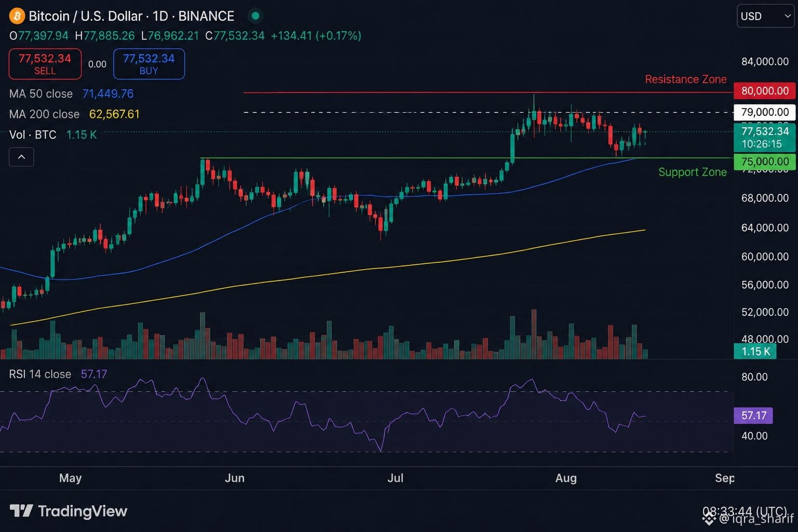
Task: Click the Jul label on time axis
Action: [x=395, y=478]
